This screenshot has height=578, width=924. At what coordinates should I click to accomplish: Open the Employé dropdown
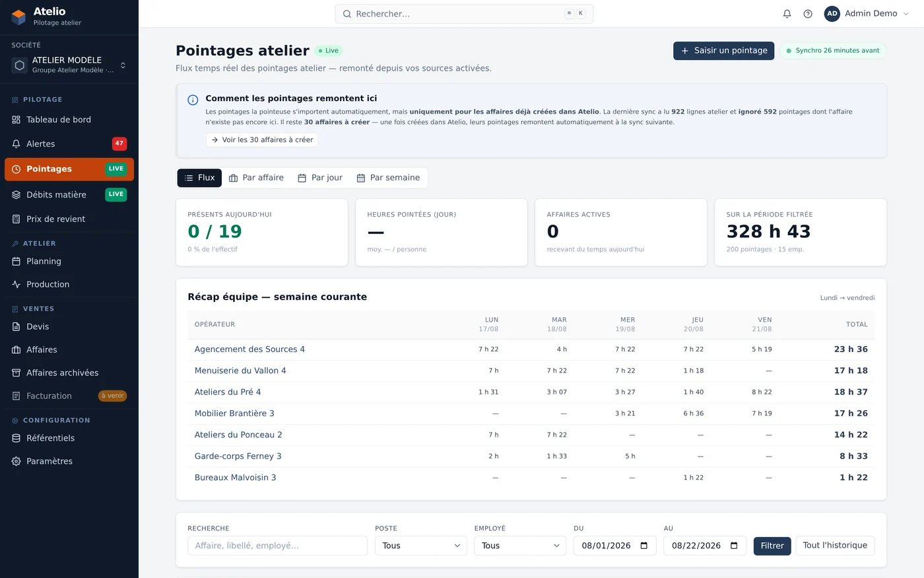pos(520,546)
